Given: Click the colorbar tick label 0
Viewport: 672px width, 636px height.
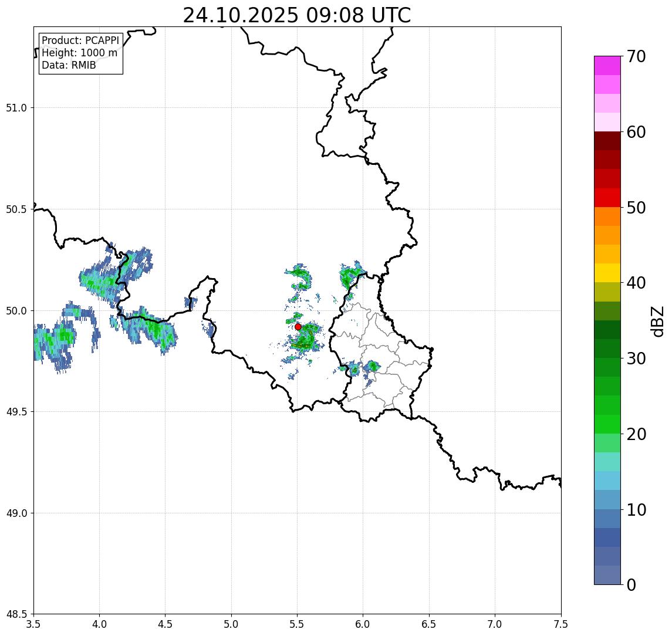Looking at the screenshot, I should pyautogui.click(x=632, y=584).
